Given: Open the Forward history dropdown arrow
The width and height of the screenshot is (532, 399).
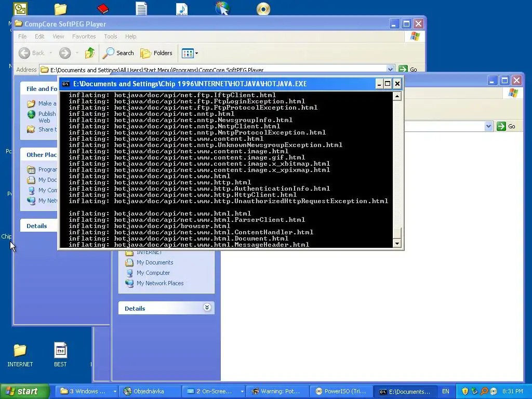Looking at the screenshot, I should 77,53.
